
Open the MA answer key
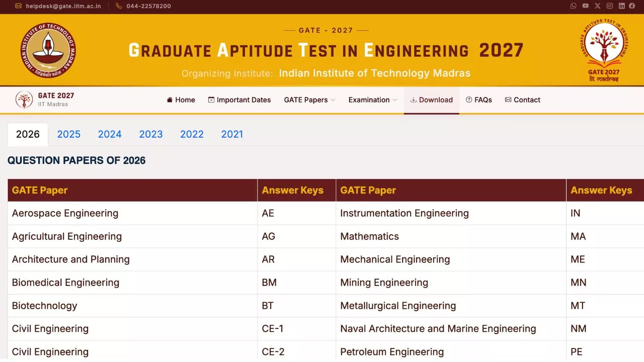[578, 236]
